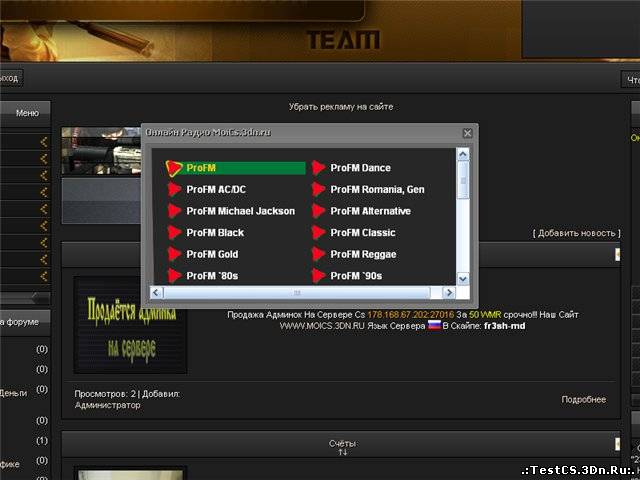Click the server address 178.168.67.202:27016

click(411, 315)
